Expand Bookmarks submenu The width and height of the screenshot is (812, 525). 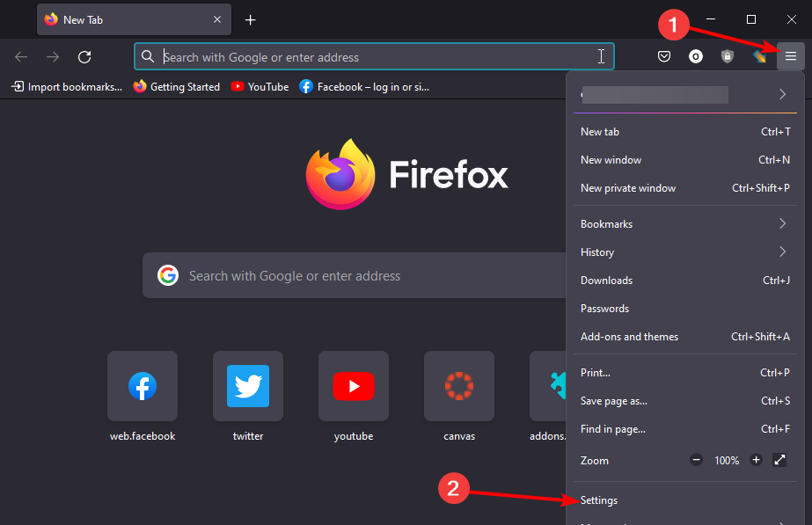(x=684, y=224)
